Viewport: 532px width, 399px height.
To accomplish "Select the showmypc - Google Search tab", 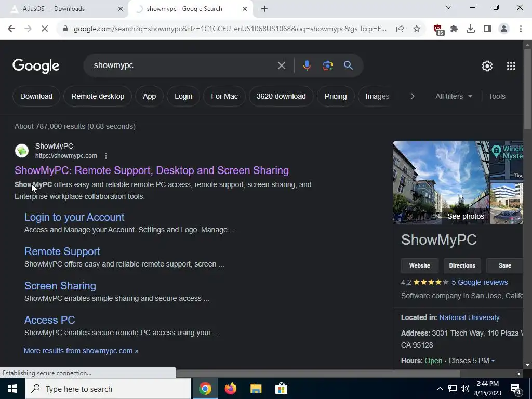I will 190,9.
